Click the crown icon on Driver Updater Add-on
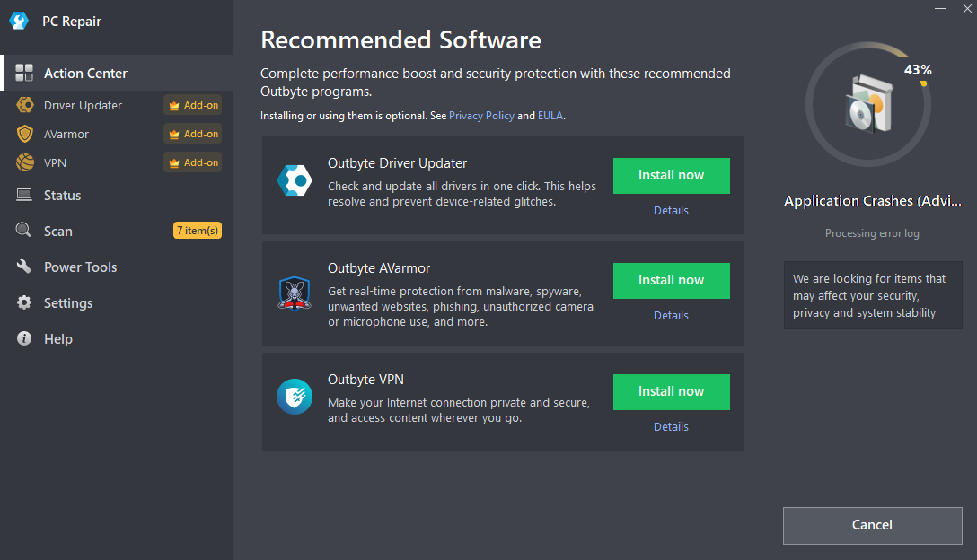This screenshot has width=977, height=560. [x=174, y=106]
